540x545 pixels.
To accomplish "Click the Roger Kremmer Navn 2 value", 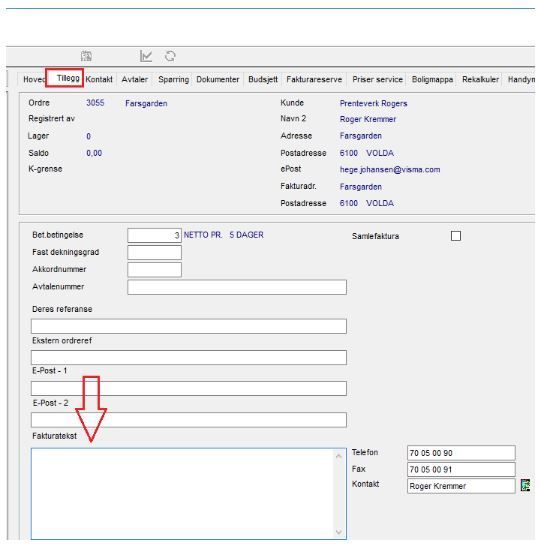I will click(x=368, y=119).
